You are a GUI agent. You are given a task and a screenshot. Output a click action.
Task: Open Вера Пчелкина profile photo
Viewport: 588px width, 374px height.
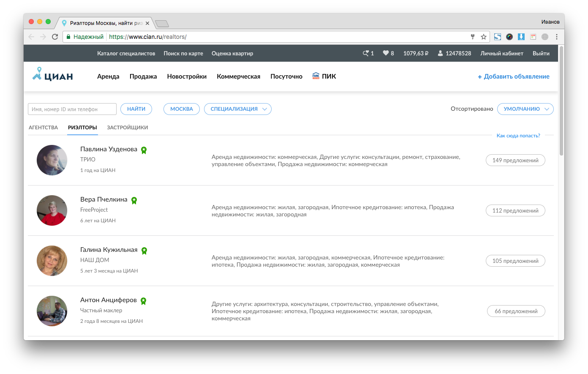click(x=52, y=210)
